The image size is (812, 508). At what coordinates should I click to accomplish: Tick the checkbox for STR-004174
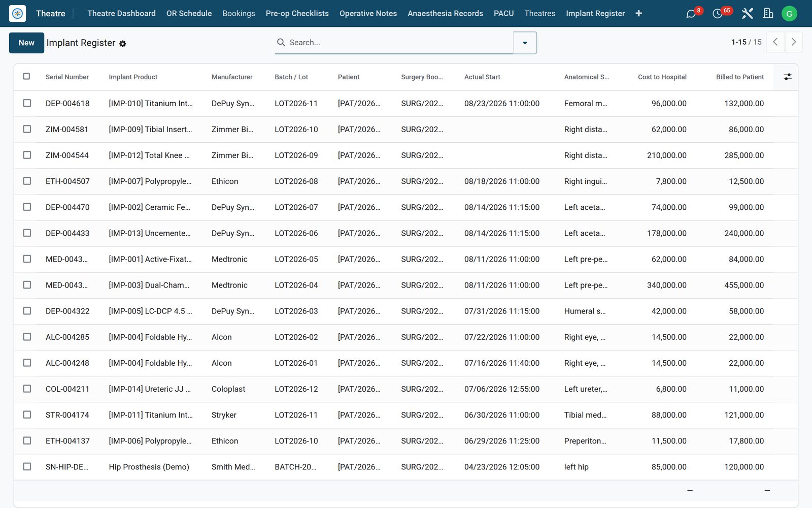pyautogui.click(x=27, y=415)
